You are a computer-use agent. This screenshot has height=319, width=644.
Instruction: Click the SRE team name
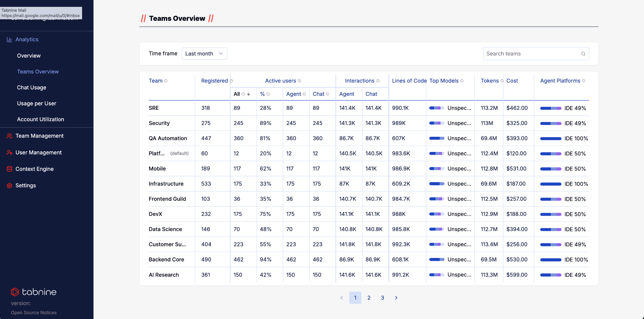(x=154, y=108)
